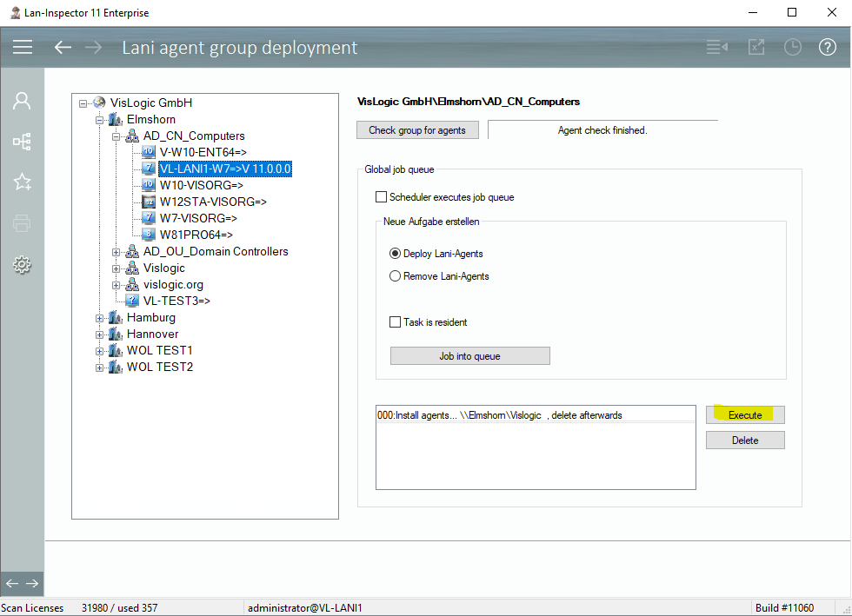Expand the Hamburg tree node

click(100, 318)
